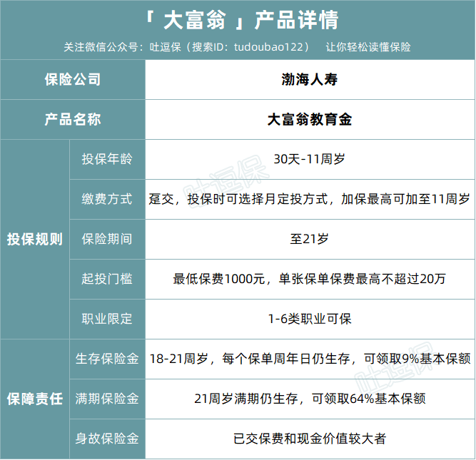This screenshot has width=476, height=460.
Task: Select the 18-21周岁 survival benefit text
Action: [x=310, y=359]
